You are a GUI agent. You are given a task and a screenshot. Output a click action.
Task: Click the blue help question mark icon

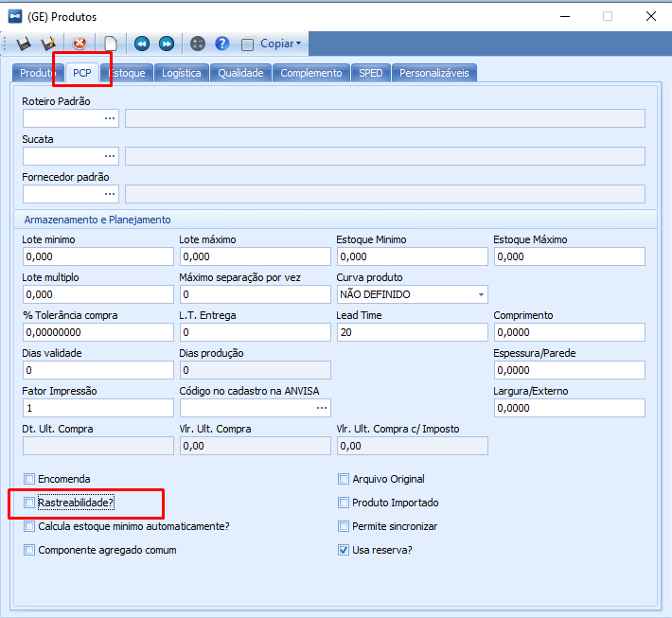(222, 44)
